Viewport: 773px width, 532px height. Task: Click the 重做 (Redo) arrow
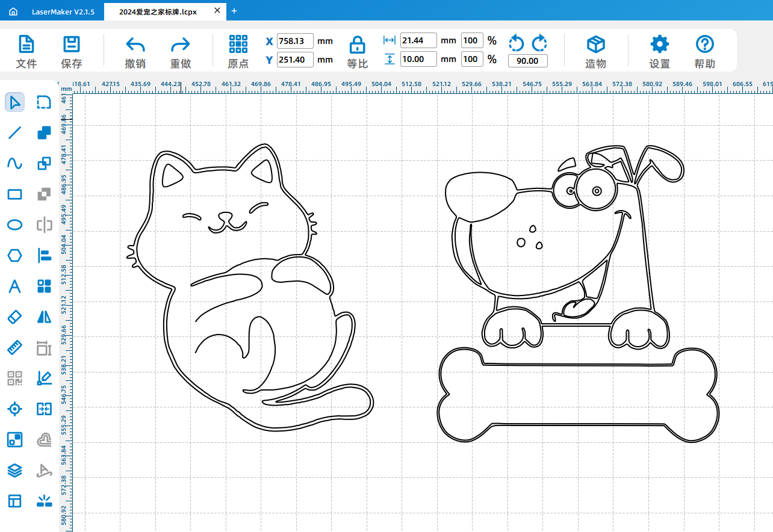click(x=181, y=52)
